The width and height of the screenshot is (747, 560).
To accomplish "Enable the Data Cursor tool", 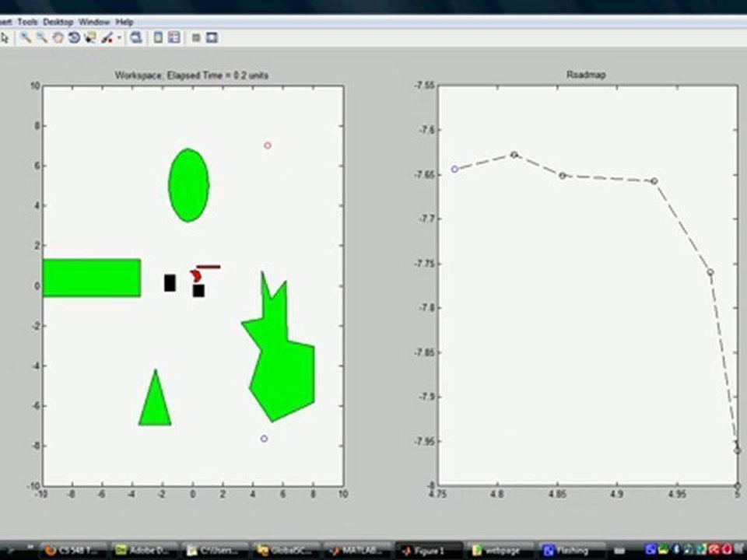I will pyautogui.click(x=90, y=37).
